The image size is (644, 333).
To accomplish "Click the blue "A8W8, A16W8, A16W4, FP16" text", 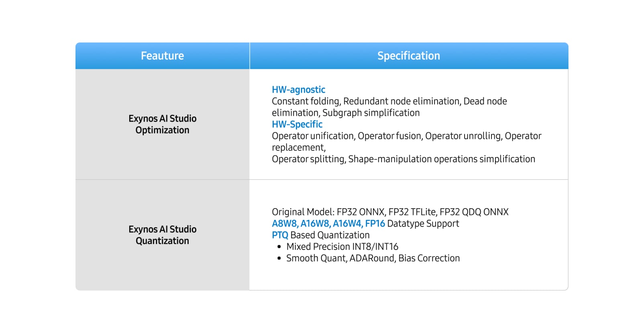I will [328, 223].
